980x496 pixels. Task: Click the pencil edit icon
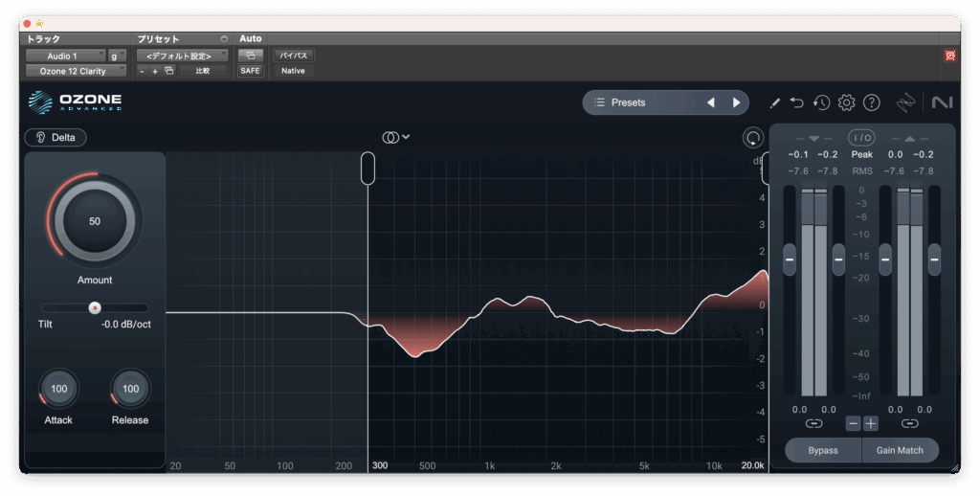pyautogui.click(x=774, y=102)
